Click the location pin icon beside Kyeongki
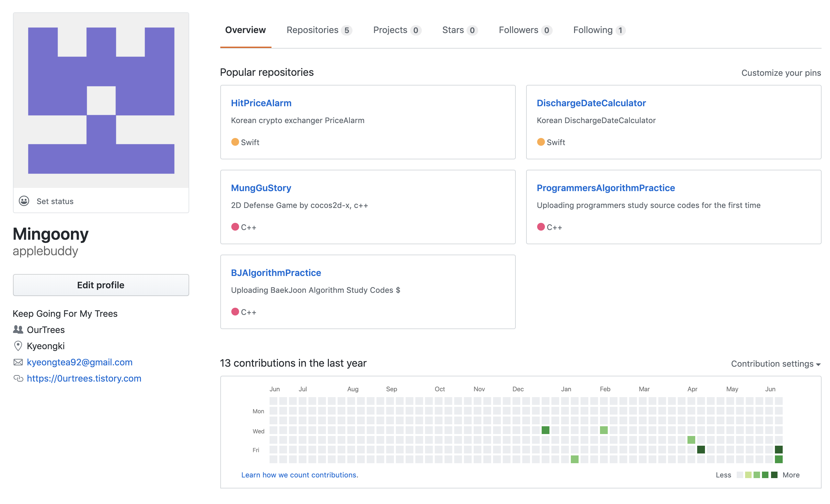This screenshot has height=504, width=830. (x=18, y=346)
